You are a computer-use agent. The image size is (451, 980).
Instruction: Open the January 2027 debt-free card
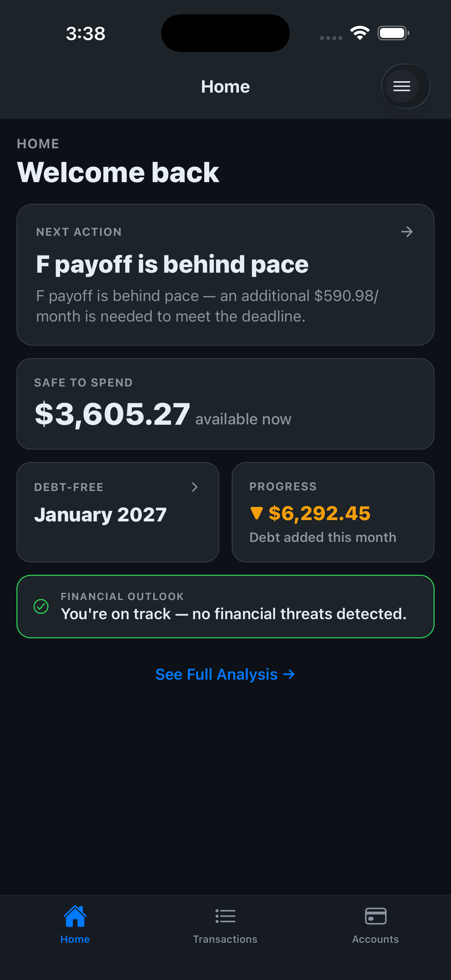[118, 512]
